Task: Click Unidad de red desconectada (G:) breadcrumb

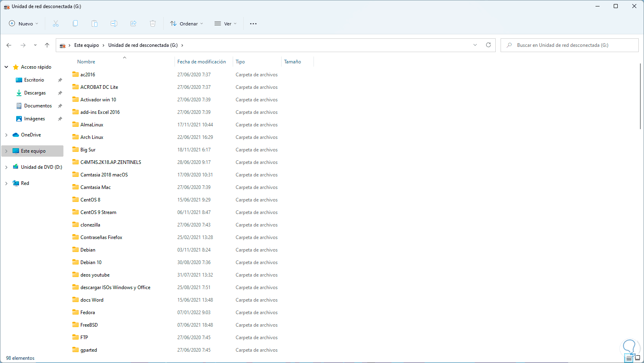Action: 143,45
